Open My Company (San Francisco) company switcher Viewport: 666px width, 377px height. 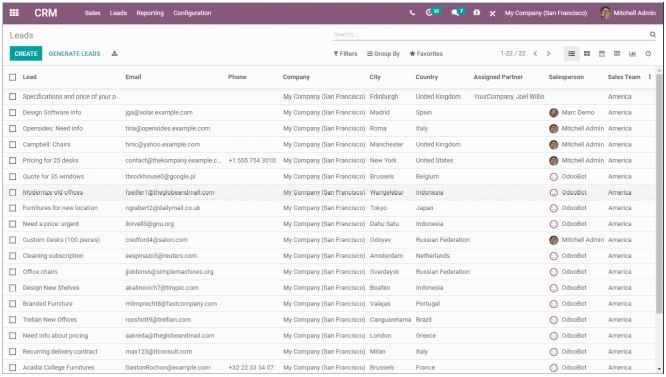point(546,13)
